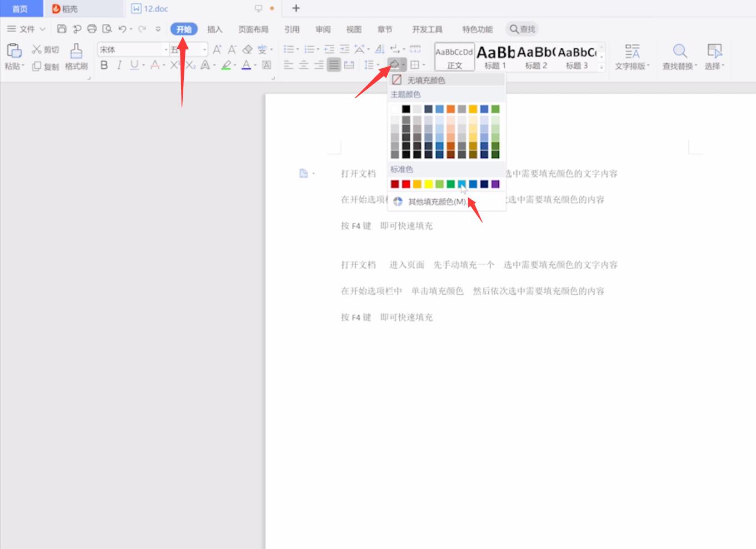Expand the bullet list dropdown arrow
Screen dimensions: 756x549
point(297,49)
